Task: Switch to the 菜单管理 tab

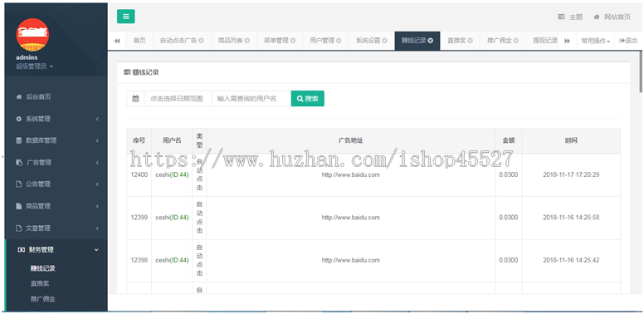Action: tap(276, 41)
